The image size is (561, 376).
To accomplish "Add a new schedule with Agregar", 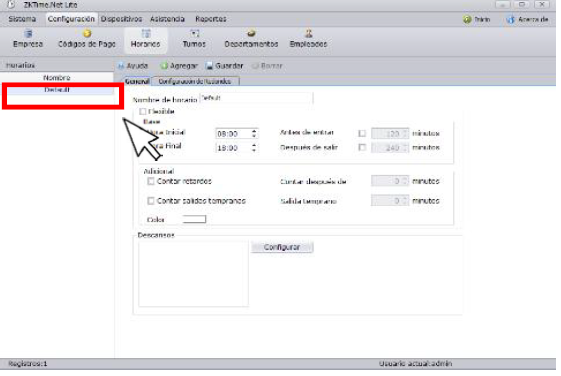I will point(179,66).
